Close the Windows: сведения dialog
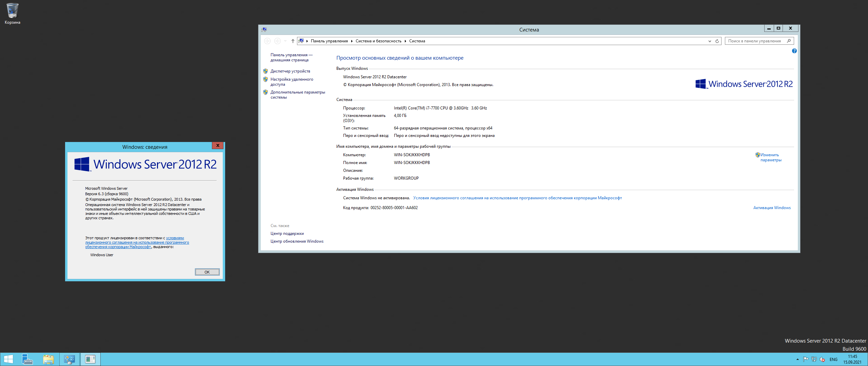This screenshot has width=868, height=366. 218,145
